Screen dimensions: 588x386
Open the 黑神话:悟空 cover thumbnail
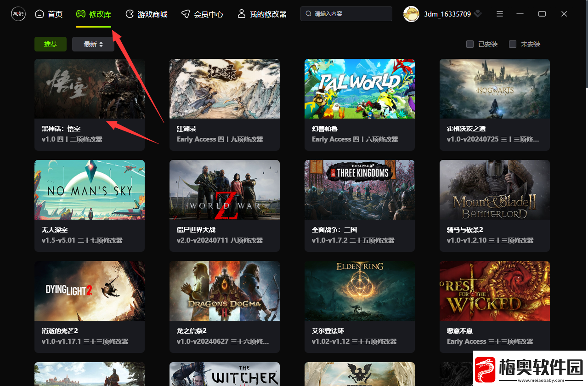click(x=90, y=89)
